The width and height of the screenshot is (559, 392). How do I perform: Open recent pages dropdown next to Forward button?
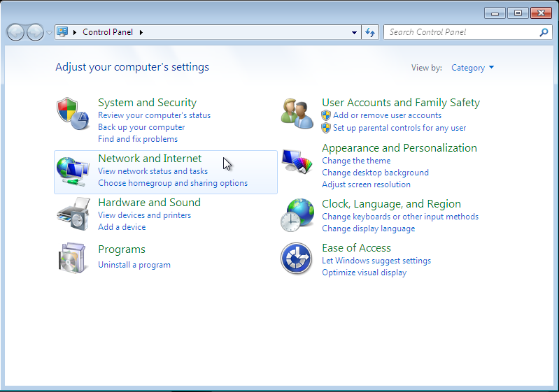point(49,33)
